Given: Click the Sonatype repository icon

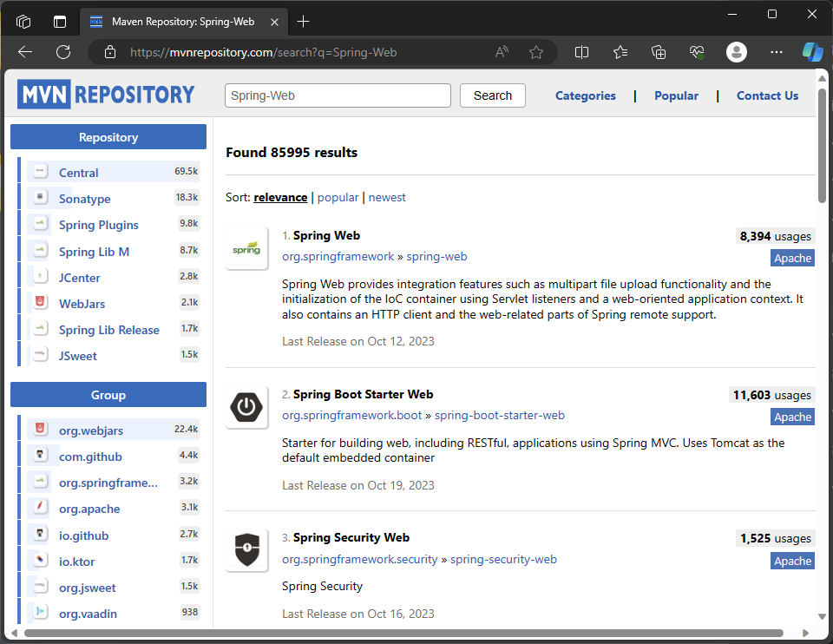Looking at the screenshot, I should point(41,197).
